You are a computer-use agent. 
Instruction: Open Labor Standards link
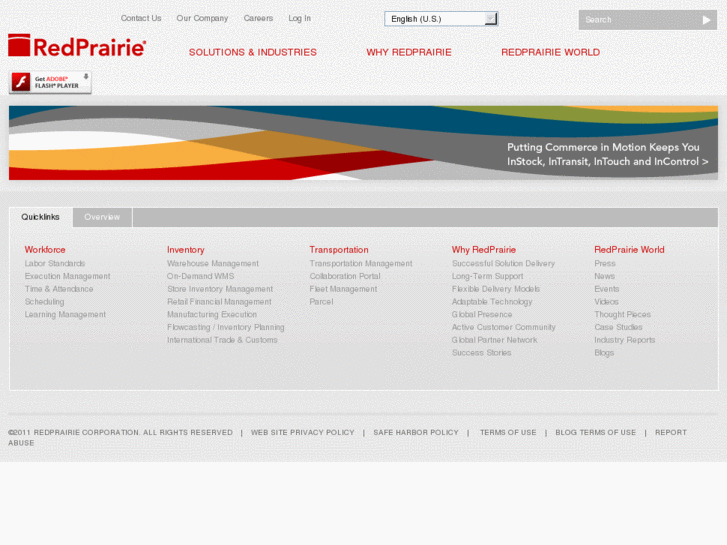click(x=55, y=263)
